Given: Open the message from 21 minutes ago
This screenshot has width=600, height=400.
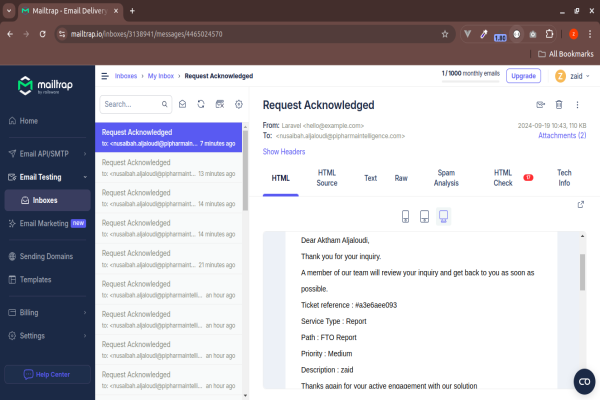Looking at the screenshot, I should 168,259.
